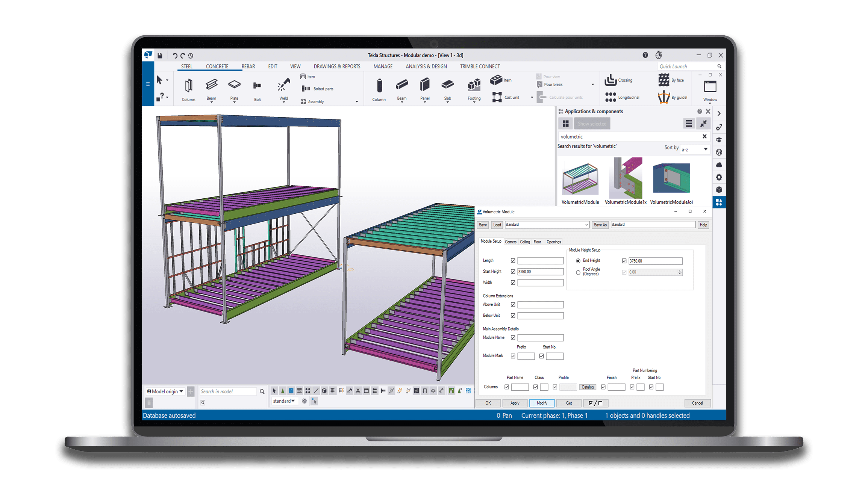The width and height of the screenshot is (868, 488).
Task: Select the Roof Angle radio button
Action: 578,272
